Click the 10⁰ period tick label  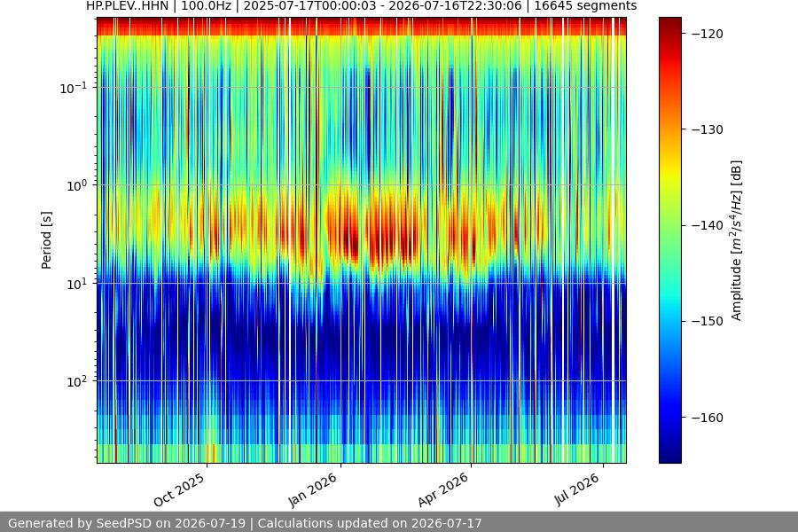pos(76,185)
